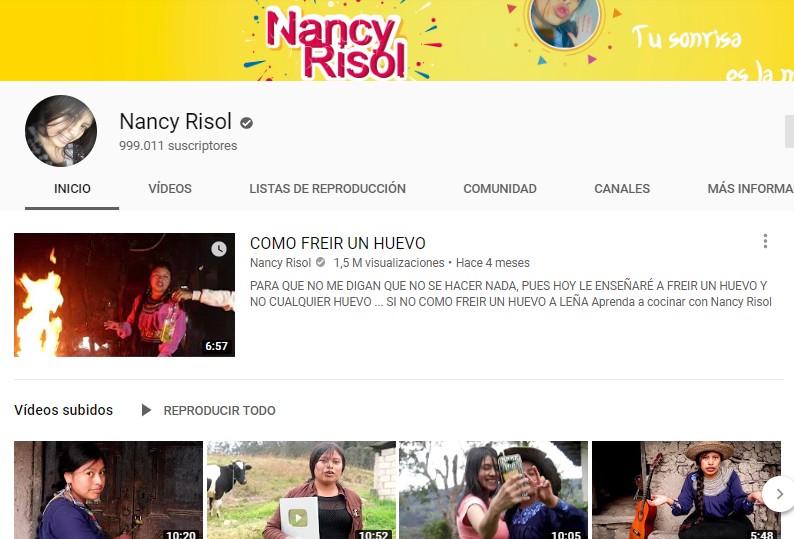Open the COMUNIDAD tab
The height and width of the screenshot is (539, 794).
point(500,189)
